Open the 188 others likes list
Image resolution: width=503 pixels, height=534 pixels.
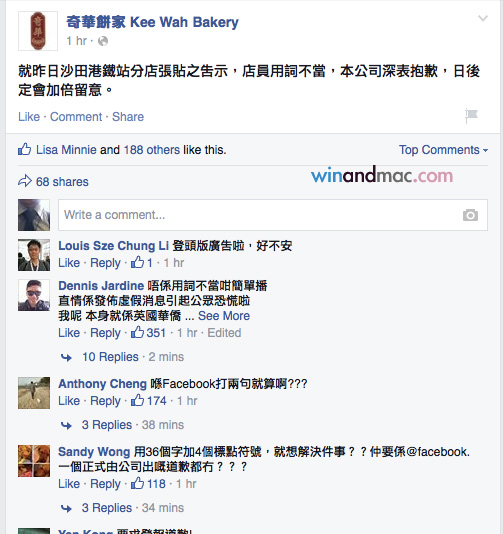[x=152, y=150]
